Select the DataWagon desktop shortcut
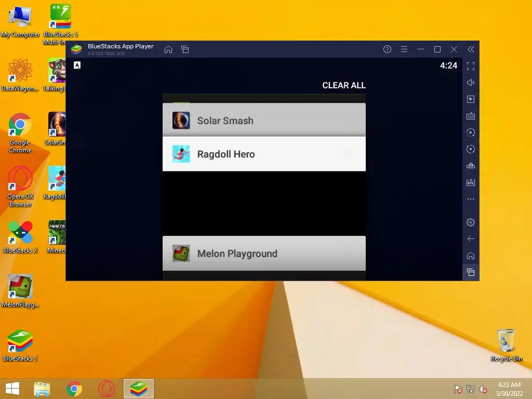The height and width of the screenshot is (399, 532). click(x=20, y=75)
